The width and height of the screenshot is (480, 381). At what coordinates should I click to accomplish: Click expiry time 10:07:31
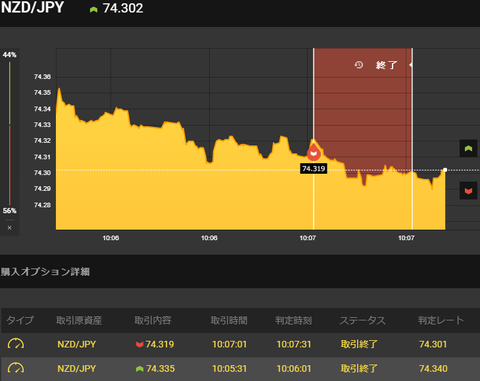(x=294, y=344)
